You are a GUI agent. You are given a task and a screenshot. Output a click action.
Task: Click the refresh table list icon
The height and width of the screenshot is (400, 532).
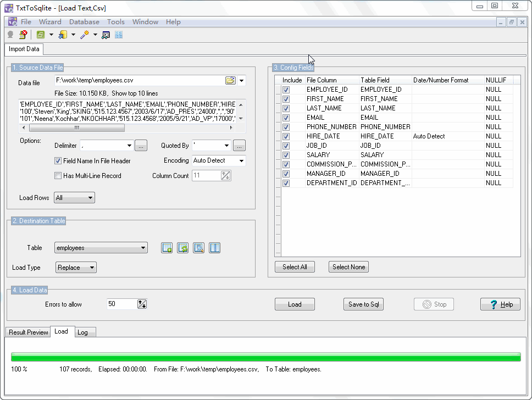pyautogui.click(x=183, y=248)
